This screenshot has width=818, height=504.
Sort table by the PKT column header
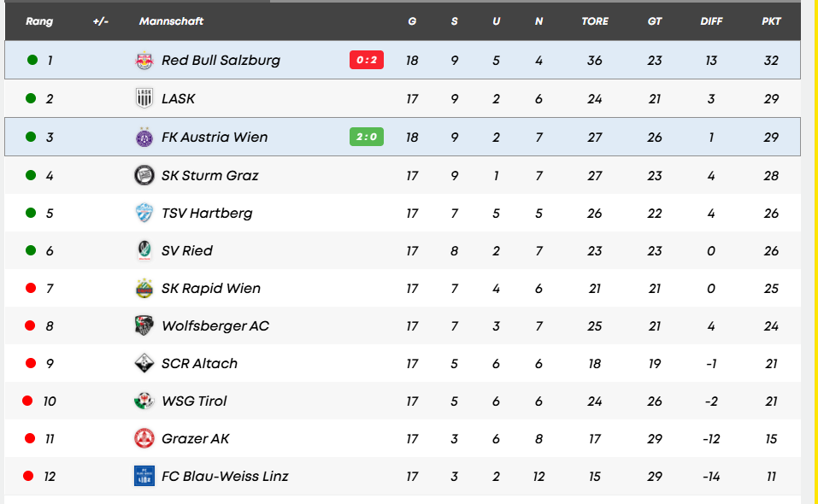tap(771, 21)
